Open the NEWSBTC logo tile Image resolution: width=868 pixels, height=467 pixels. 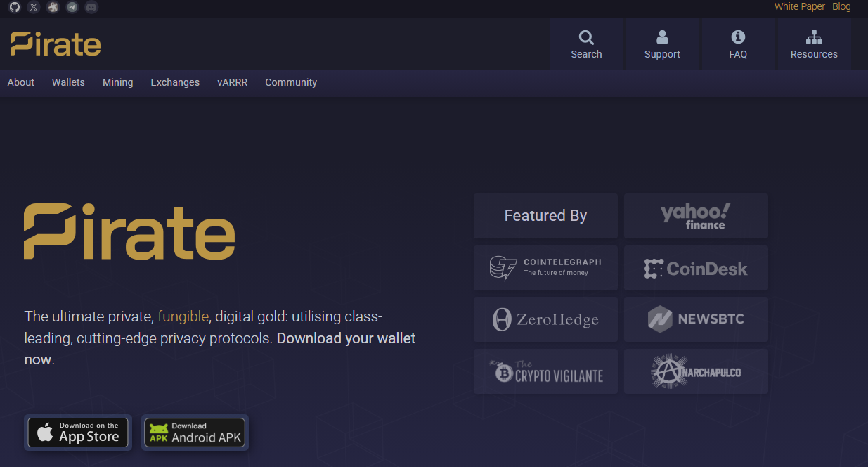(696, 319)
